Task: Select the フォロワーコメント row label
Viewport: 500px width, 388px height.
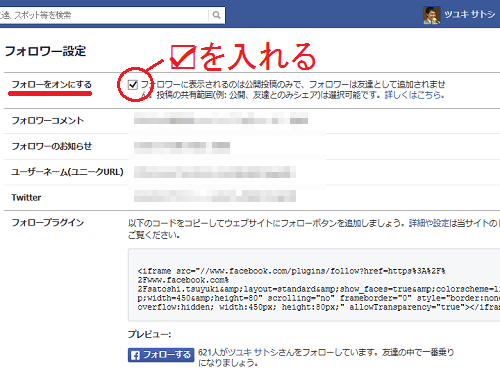Action: (48, 120)
